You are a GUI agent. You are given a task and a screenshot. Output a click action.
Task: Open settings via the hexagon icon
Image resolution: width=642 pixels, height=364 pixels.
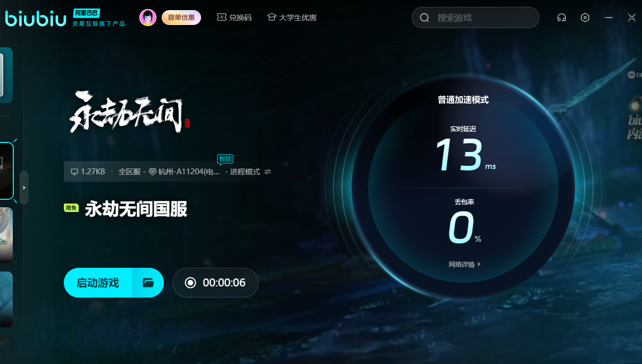585,18
